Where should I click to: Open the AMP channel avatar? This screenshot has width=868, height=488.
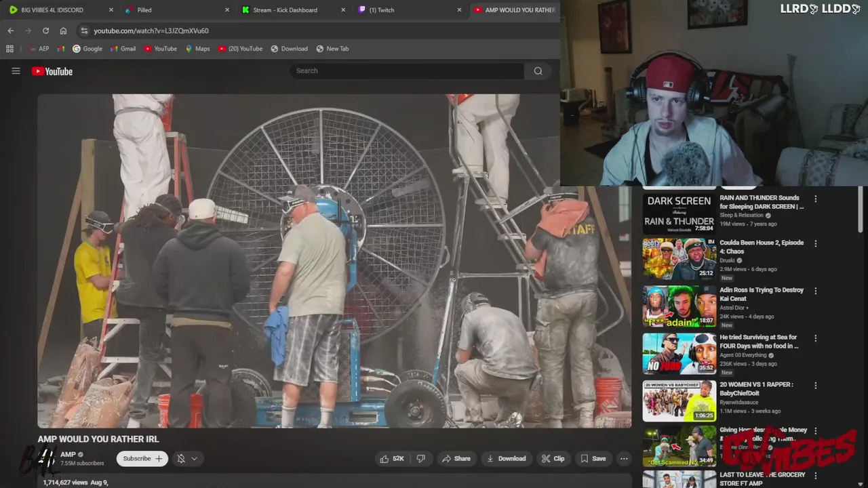pyautogui.click(x=46, y=459)
